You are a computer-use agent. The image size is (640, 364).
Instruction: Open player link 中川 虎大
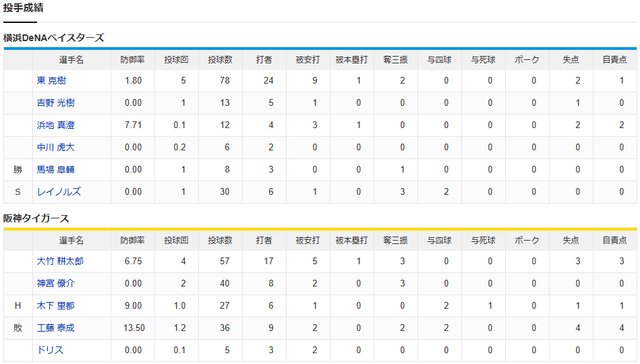tap(56, 147)
